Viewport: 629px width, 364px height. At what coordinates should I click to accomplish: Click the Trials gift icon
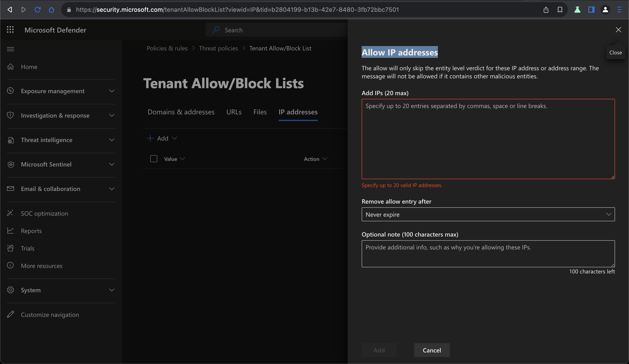point(10,248)
